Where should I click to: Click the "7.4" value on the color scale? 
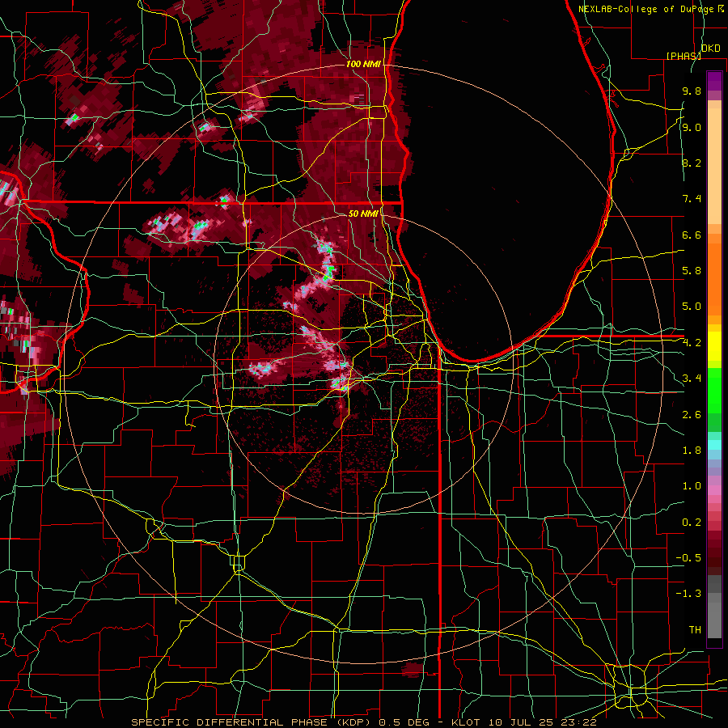click(x=692, y=199)
